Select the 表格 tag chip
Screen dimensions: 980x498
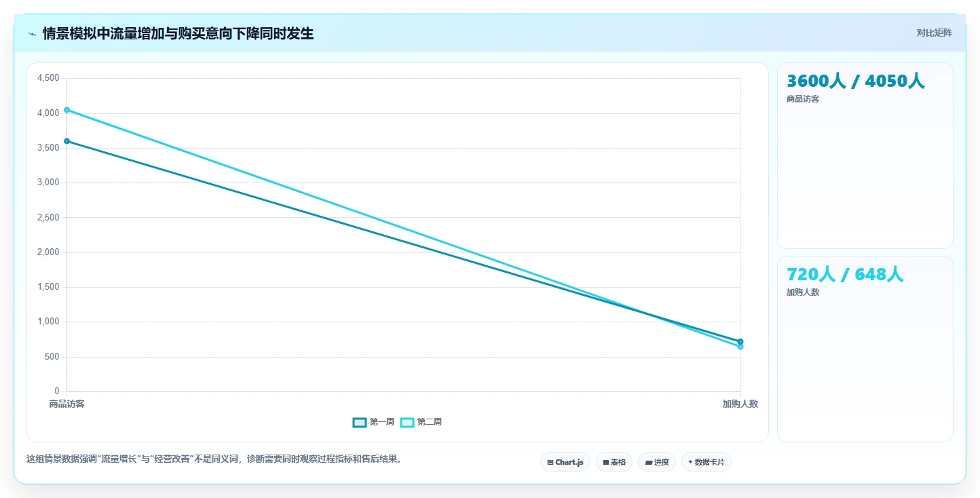point(614,462)
